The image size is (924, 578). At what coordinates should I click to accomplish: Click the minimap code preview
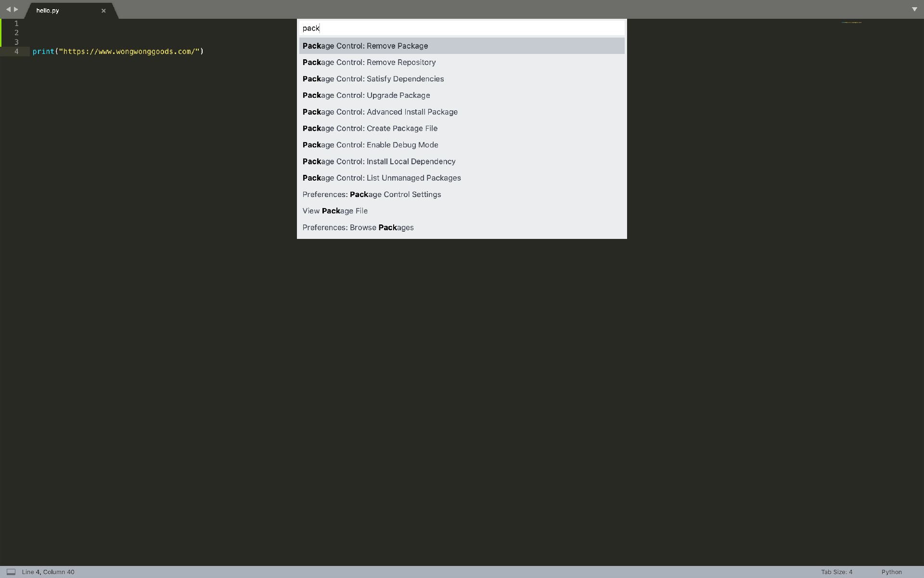tap(851, 22)
